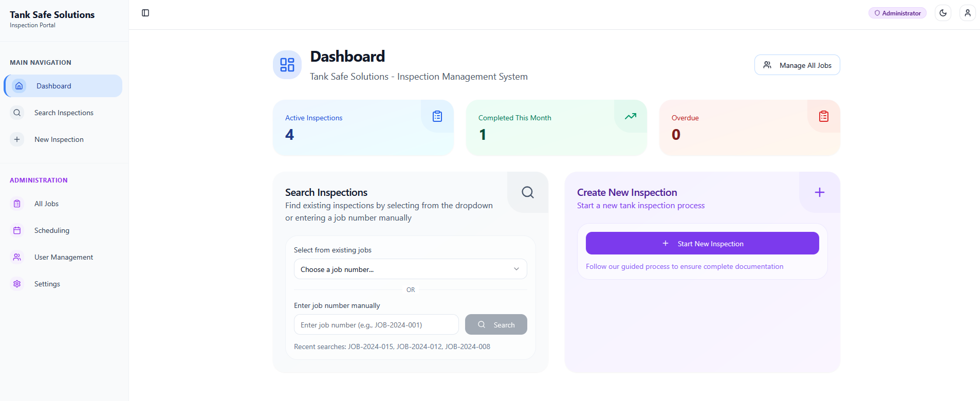980x401 pixels.
Task: Click the New Inspection plus icon
Action: click(x=17, y=139)
